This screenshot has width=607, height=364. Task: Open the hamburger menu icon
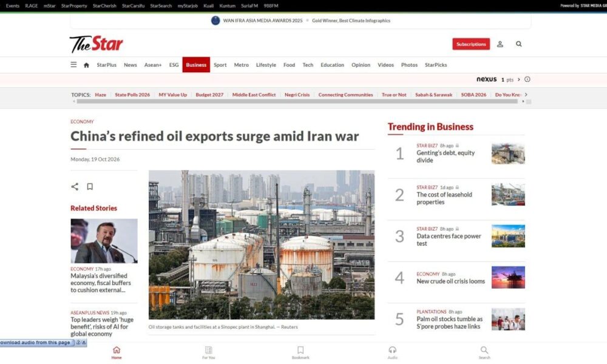pyautogui.click(x=73, y=64)
